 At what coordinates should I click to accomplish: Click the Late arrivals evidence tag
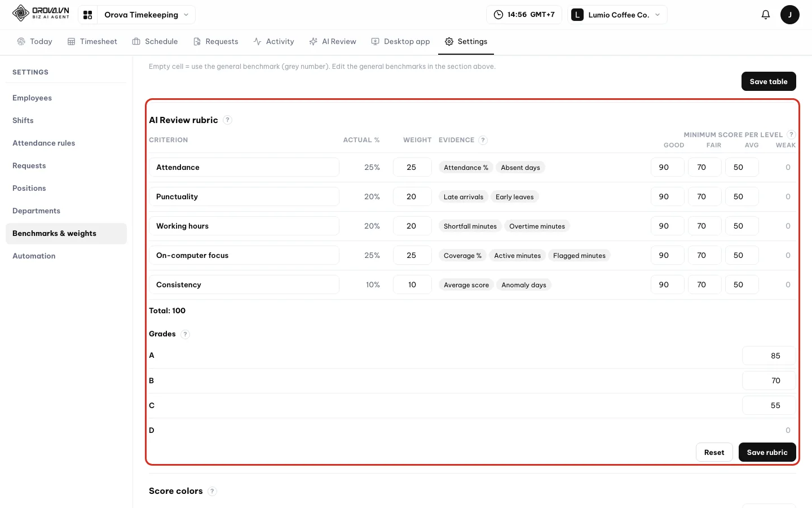464,197
